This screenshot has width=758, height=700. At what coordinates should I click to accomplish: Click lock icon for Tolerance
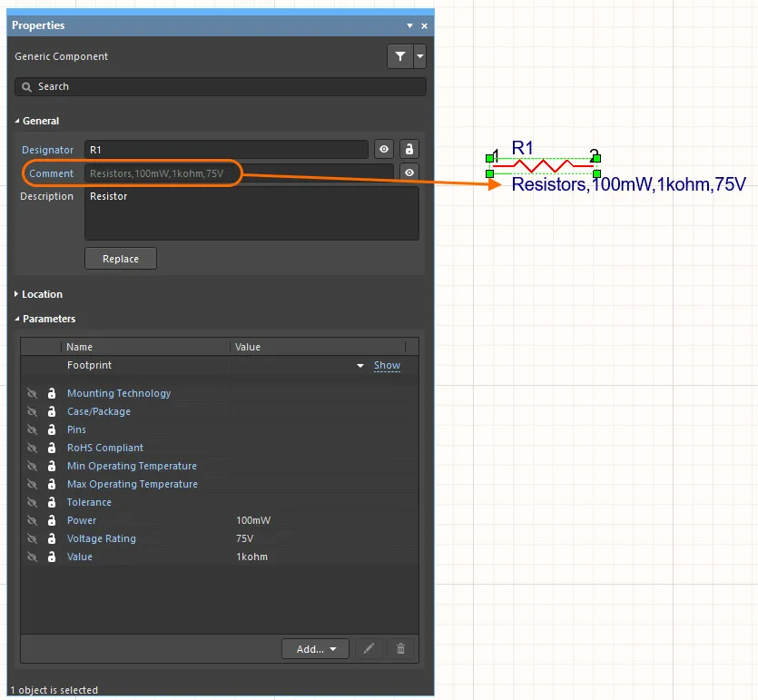(52, 502)
